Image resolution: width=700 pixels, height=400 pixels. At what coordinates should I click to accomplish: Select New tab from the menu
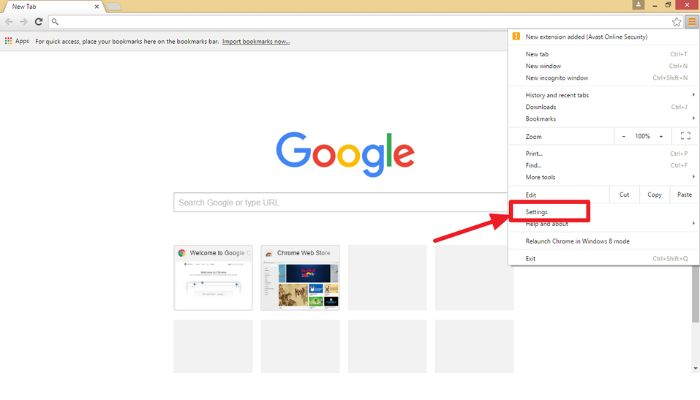(x=604, y=54)
